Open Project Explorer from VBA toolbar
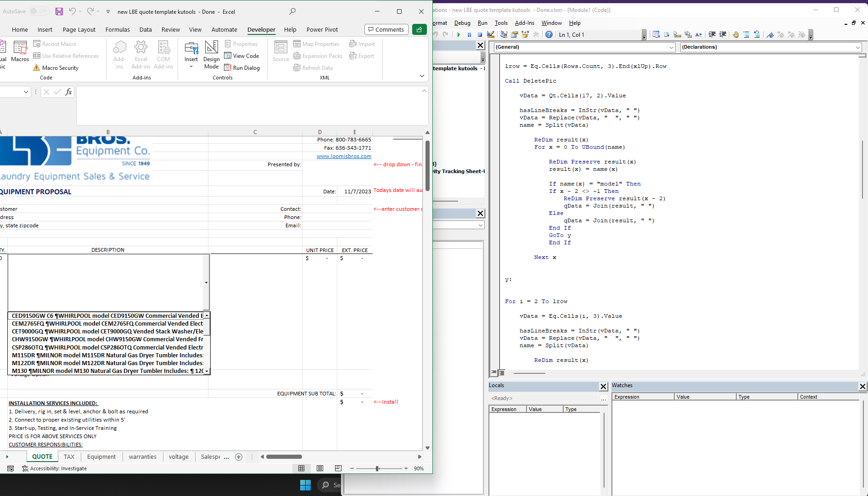 tap(504, 34)
